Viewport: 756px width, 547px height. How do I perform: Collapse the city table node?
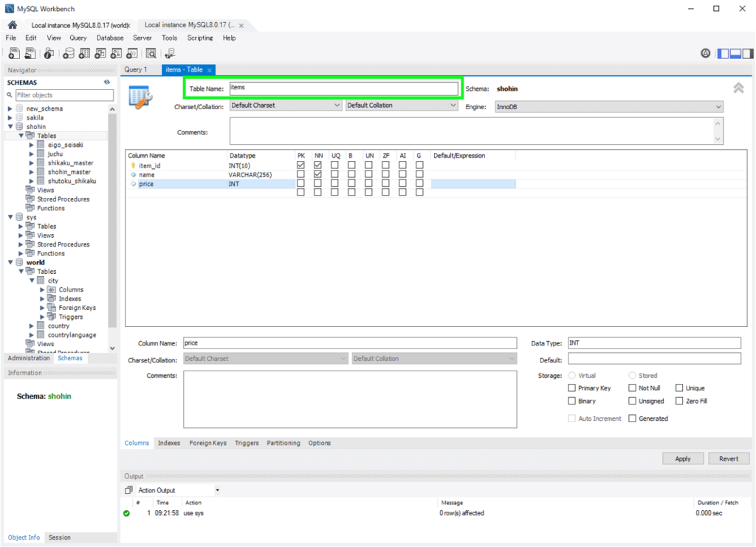(32, 281)
